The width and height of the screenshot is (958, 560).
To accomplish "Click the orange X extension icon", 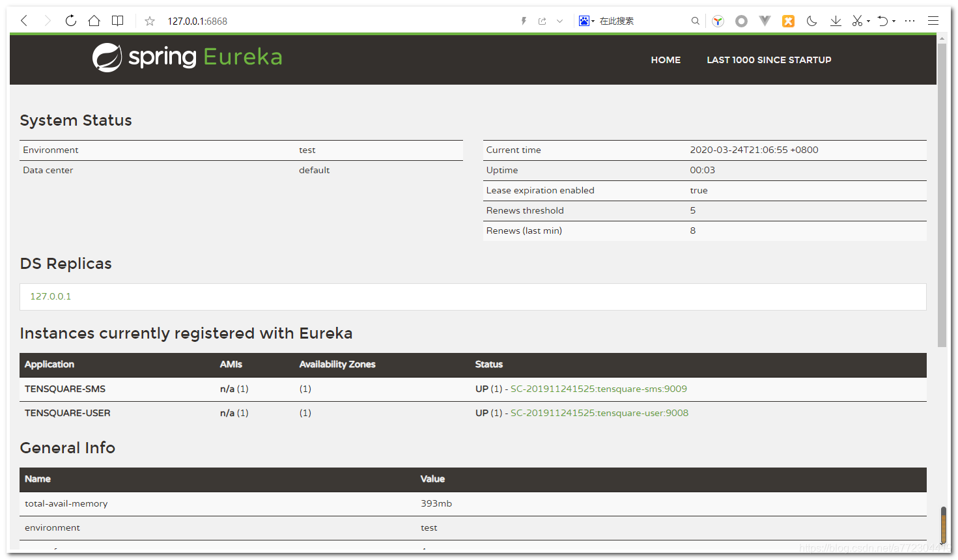I will [788, 20].
